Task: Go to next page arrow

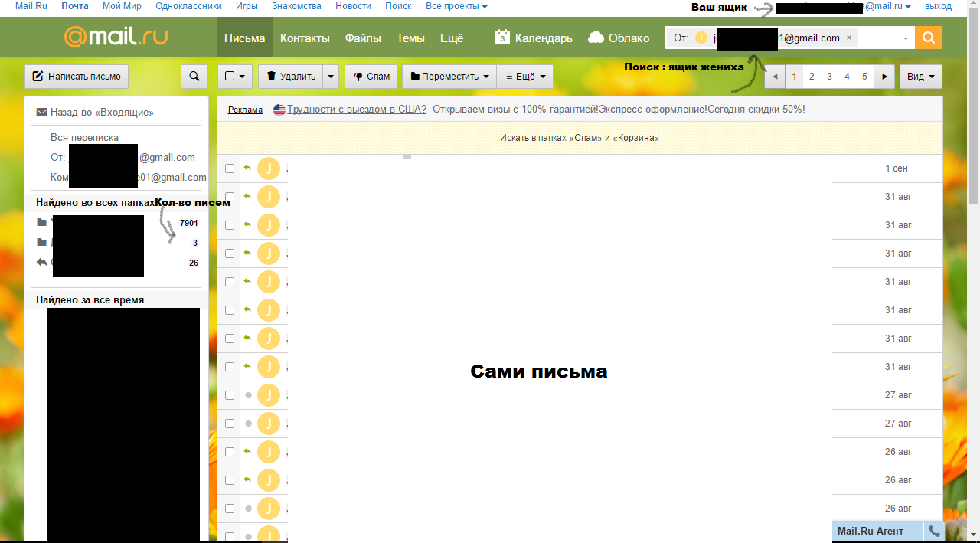Action: (884, 77)
